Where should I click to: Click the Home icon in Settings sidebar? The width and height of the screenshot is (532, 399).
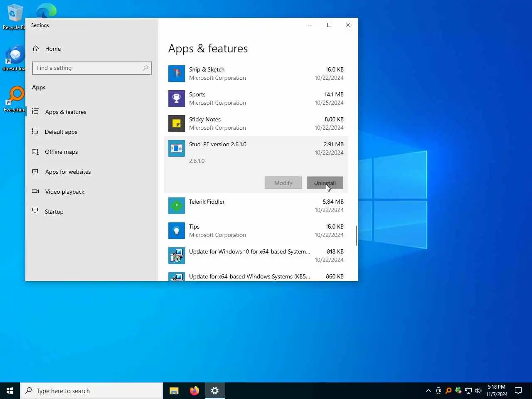click(x=36, y=49)
